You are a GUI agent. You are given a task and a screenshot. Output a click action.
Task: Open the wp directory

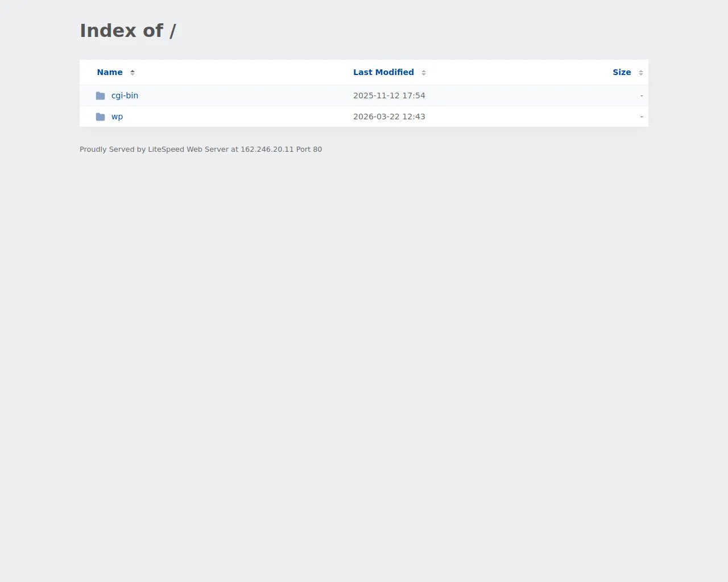click(x=117, y=116)
